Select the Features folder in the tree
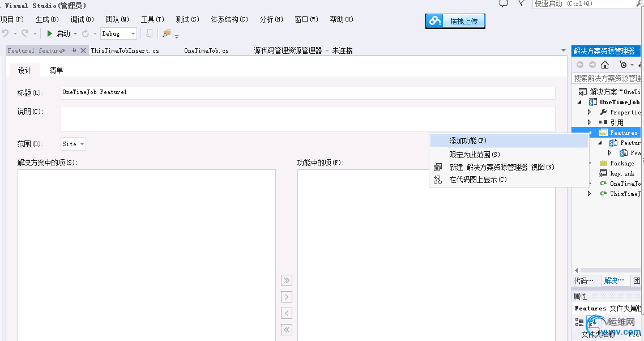Screen dimensions: 644x341 (x=619, y=133)
